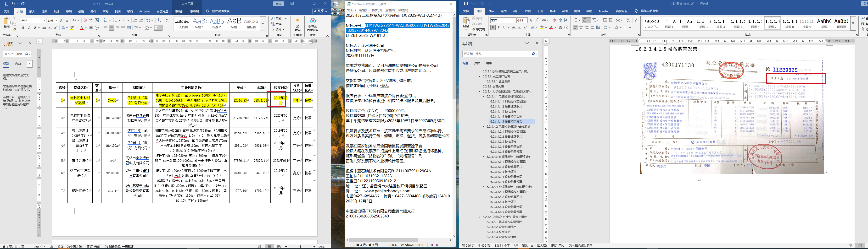The image size is (868, 249).
Task: Click the scissors Cut icon in 文档1 Word
Action: coord(14,18)
